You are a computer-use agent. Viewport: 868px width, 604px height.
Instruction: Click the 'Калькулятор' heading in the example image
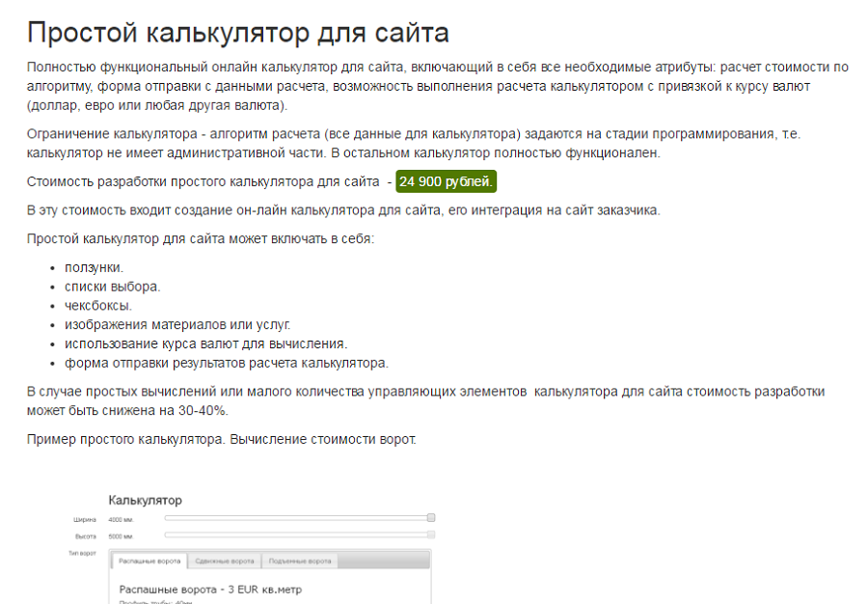click(145, 500)
